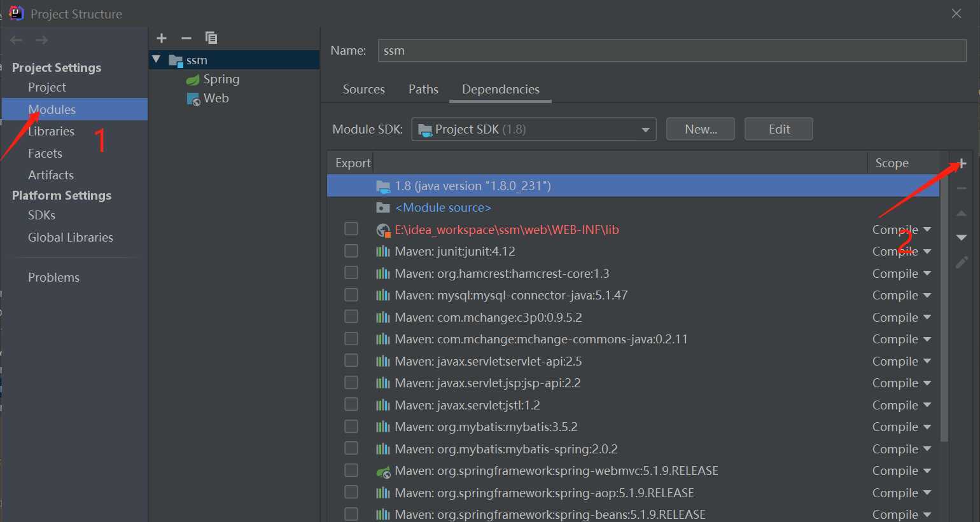Move dependency down arrow
Image resolution: width=980 pixels, height=522 pixels.
962,238
